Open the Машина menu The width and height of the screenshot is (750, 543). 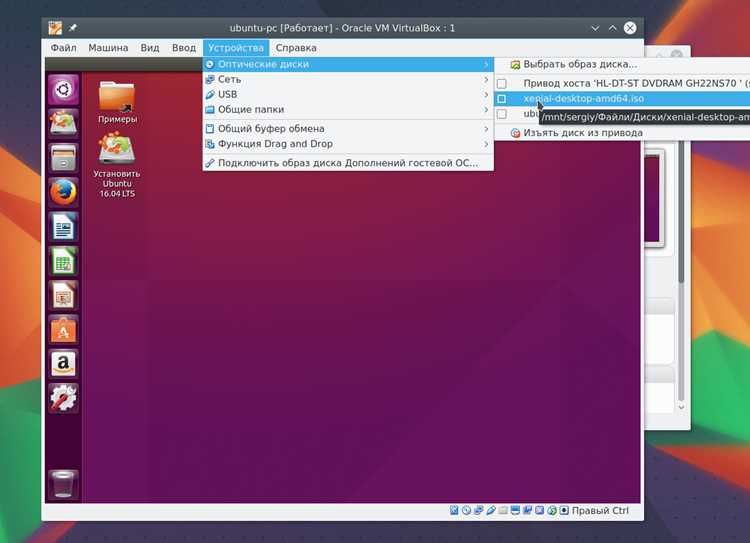coord(108,48)
